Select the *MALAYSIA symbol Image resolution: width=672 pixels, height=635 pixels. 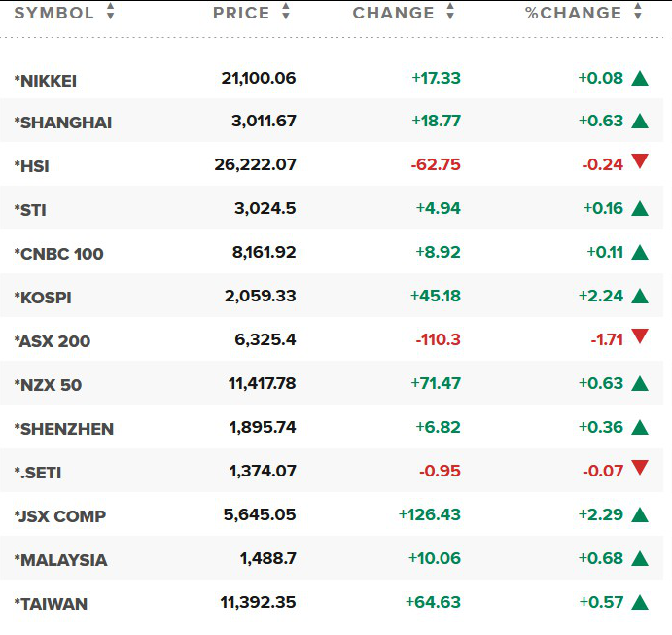tap(60, 560)
